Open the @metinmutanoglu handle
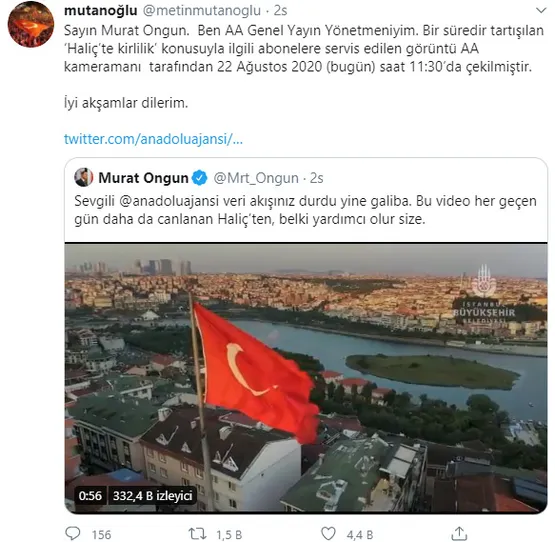The image size is (555, 542). click(x=202, y=11)
